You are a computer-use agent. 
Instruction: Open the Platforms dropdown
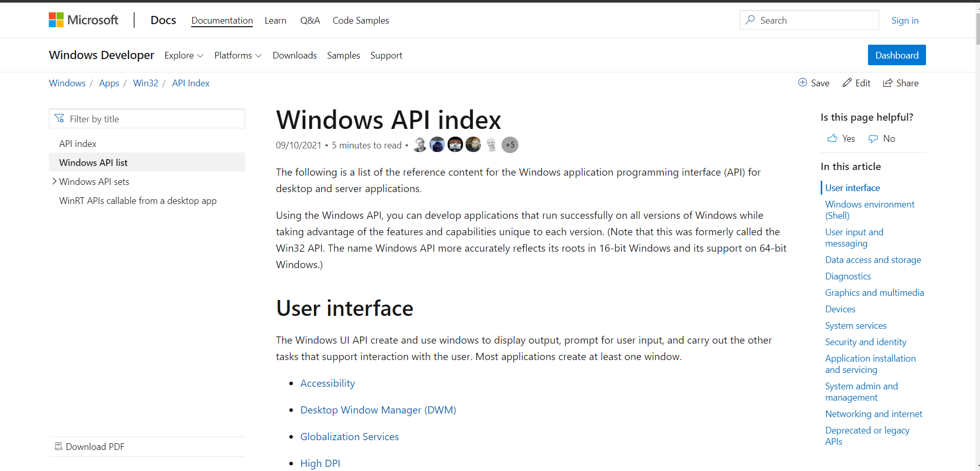(238, 55)
